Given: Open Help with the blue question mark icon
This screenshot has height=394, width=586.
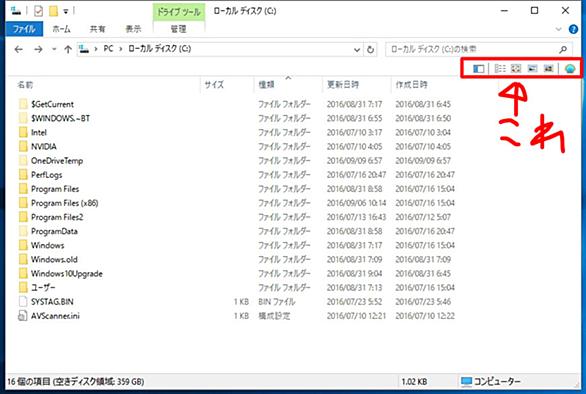Looking at the screenshot, I should coord(573,29).
